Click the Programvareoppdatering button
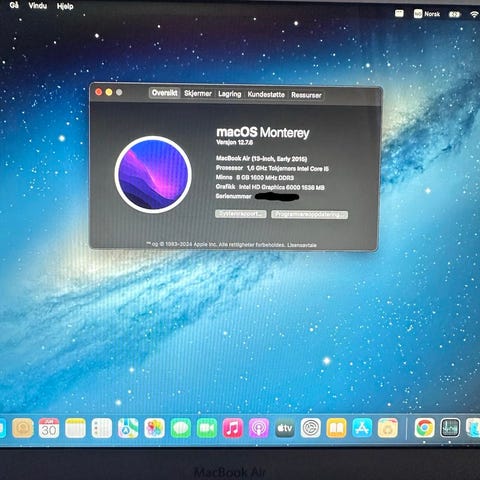This screenshot has width=480, height=480. pyautogui.click(x=309, y=214)
